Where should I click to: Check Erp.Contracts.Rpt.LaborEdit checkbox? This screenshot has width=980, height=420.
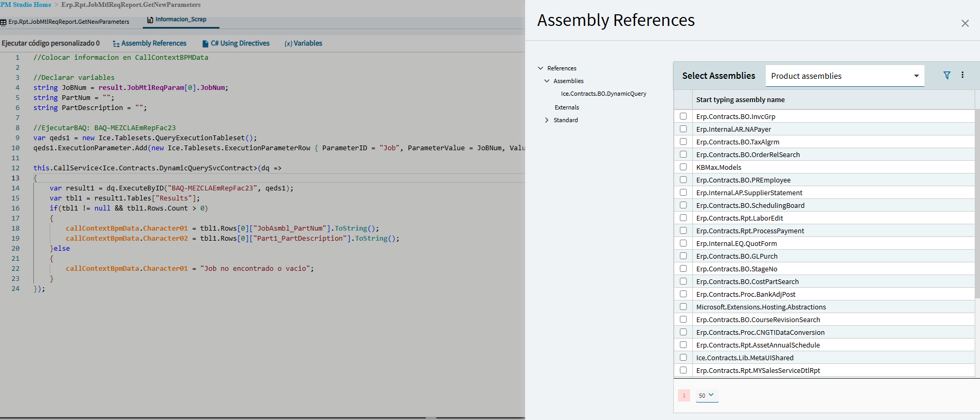coord(683,218)
